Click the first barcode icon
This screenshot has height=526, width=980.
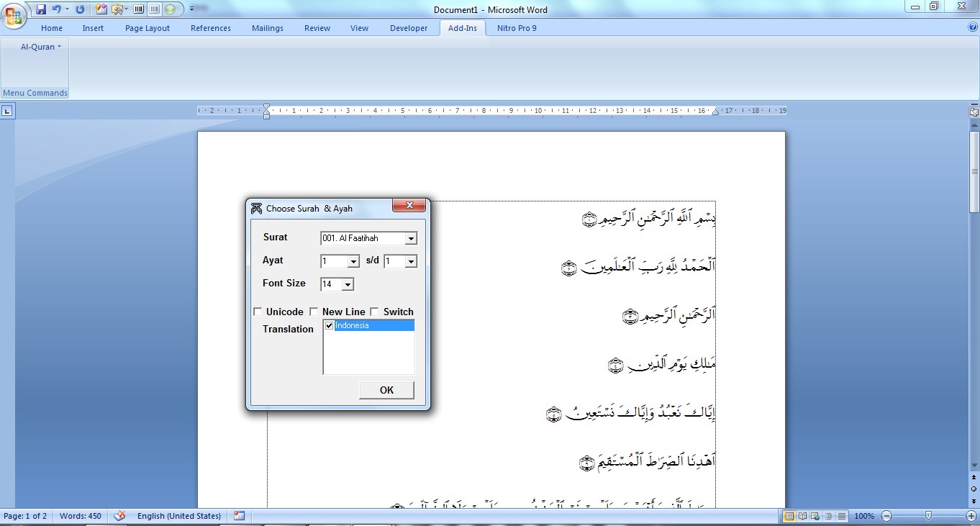[138, 9]
